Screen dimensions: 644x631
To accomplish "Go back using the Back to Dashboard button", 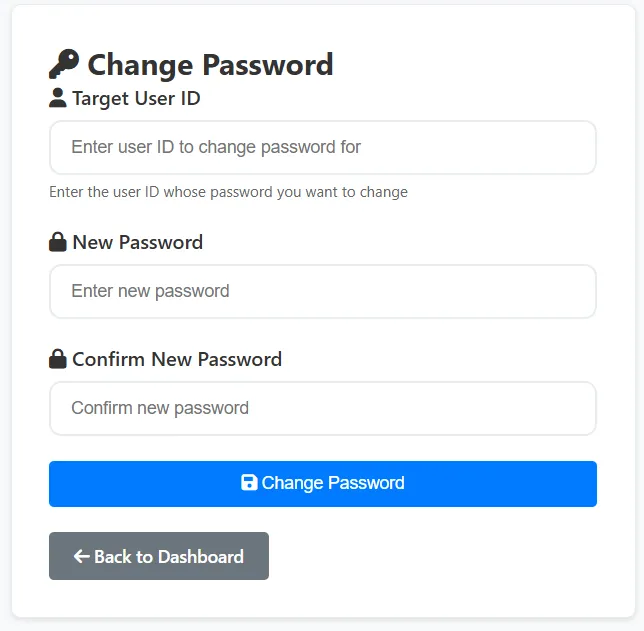I will pyautogui.click(x=159, y=557).
